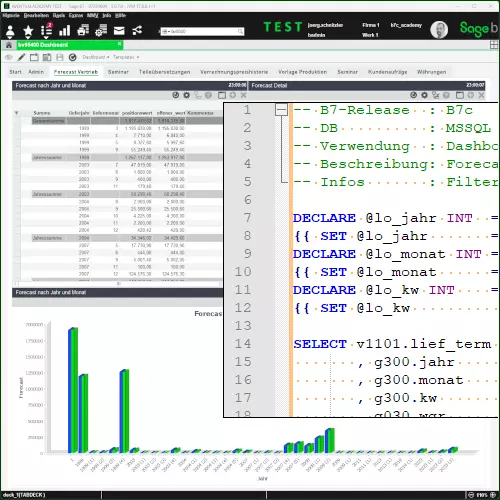500x500 pixels.
Task: Open the Dashboard dropdown menu
Action: 96,57
